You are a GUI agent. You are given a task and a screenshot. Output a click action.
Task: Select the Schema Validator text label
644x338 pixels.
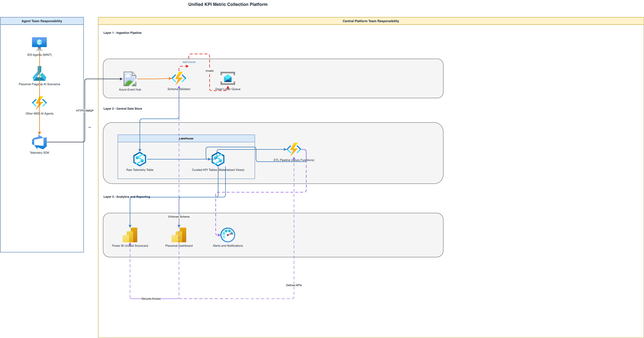179,89
